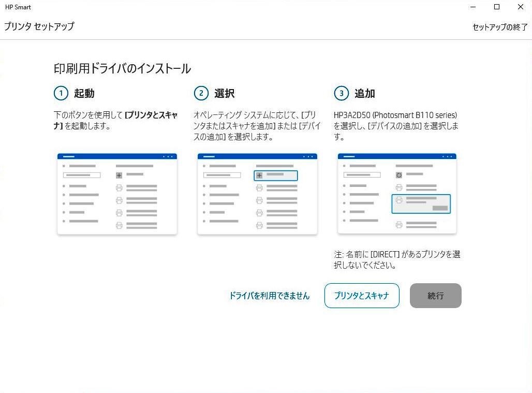The width and height of the screenshot is (532, 393).
Task: Click the step 1 起動 heading
Action: pyautogui.click(x=84, y=93)
